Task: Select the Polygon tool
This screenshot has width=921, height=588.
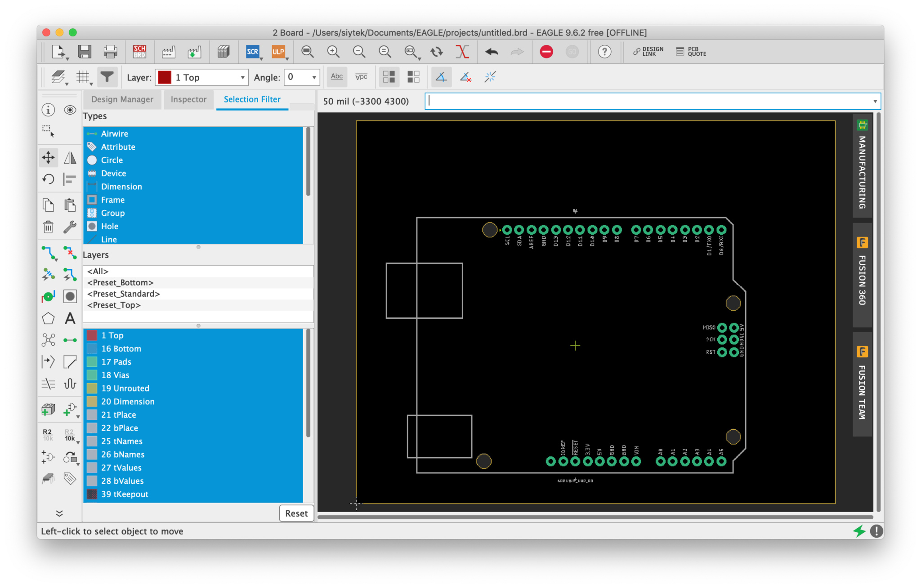Action: pos(48,318)
